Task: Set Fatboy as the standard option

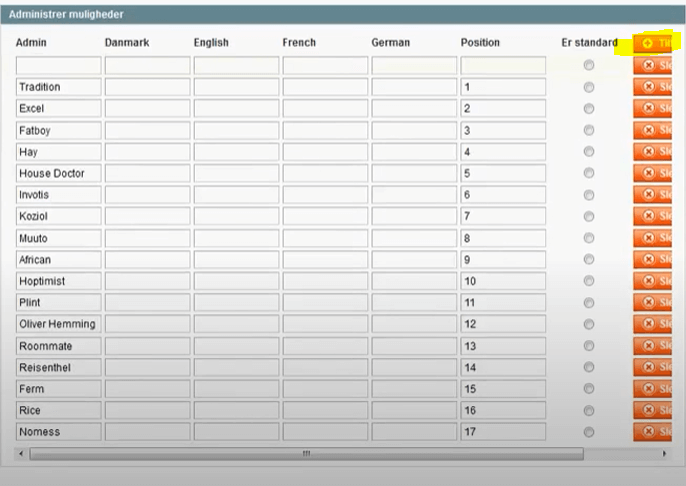Action: click(x=589, y=130)
